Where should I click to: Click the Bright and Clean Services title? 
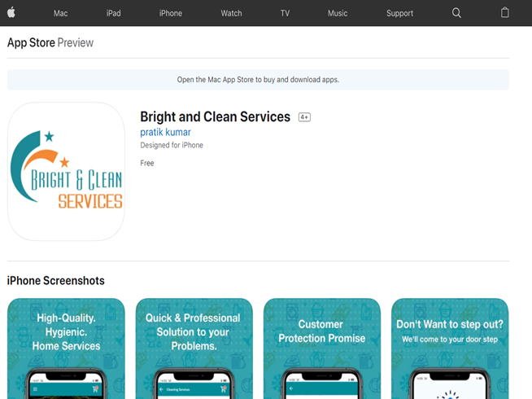(x=215, y=116)
